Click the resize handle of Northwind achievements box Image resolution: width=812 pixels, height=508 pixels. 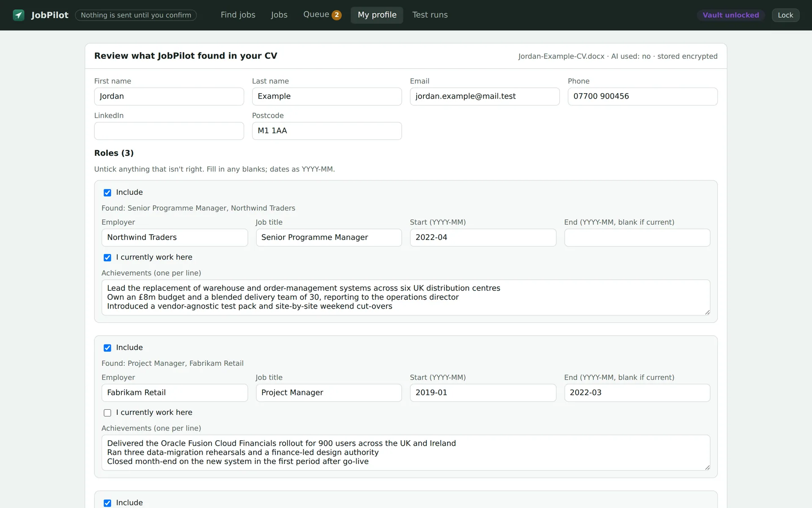(x=707, y=312)
